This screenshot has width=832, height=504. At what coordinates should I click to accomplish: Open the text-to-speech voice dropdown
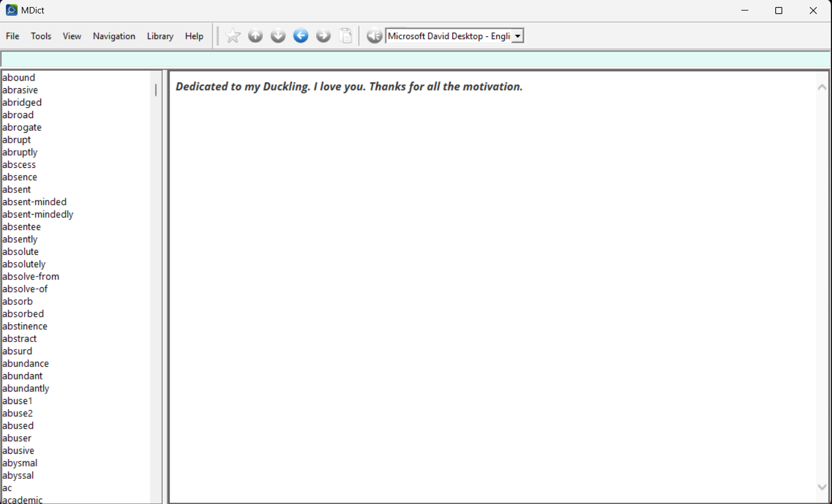click(x=518, y=36)
